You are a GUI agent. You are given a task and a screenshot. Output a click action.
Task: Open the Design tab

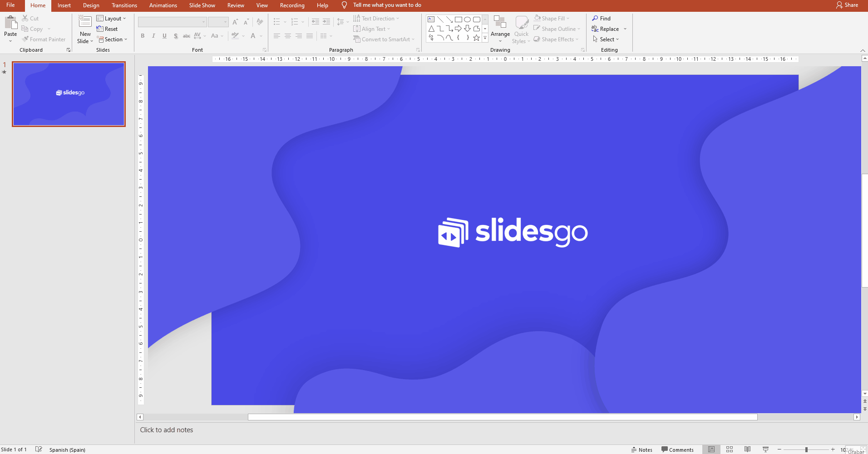(x=91, y=5)
